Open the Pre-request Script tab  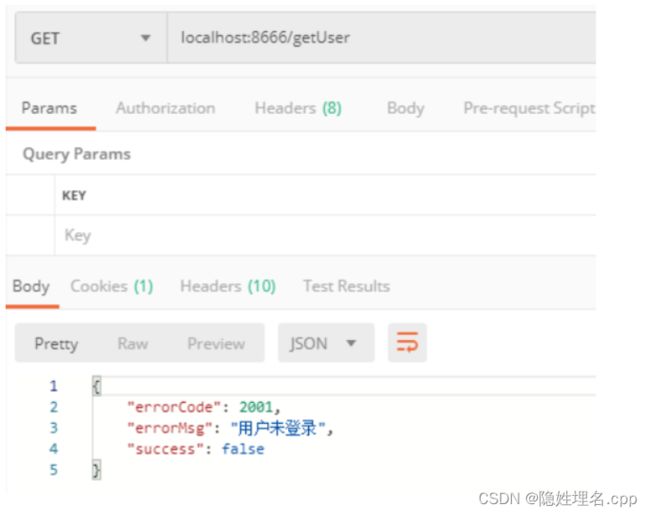[x=529, y=108]
